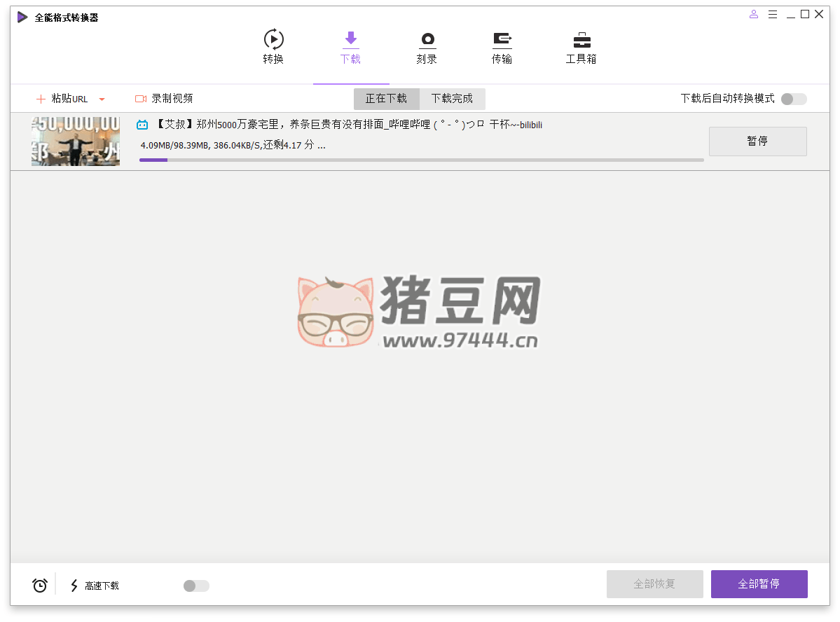
Task: Go to the Transfer (传输) icon
Action: (502, 39)
